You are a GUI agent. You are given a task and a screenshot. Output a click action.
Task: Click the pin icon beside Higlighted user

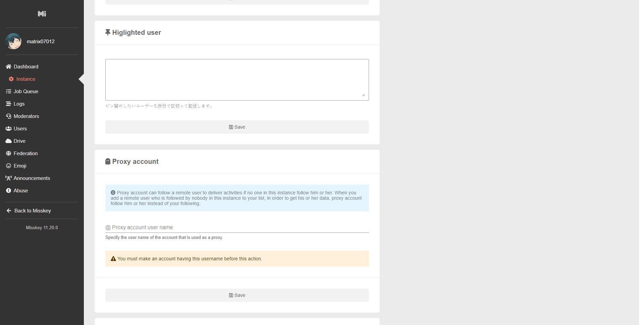point(108,32)
